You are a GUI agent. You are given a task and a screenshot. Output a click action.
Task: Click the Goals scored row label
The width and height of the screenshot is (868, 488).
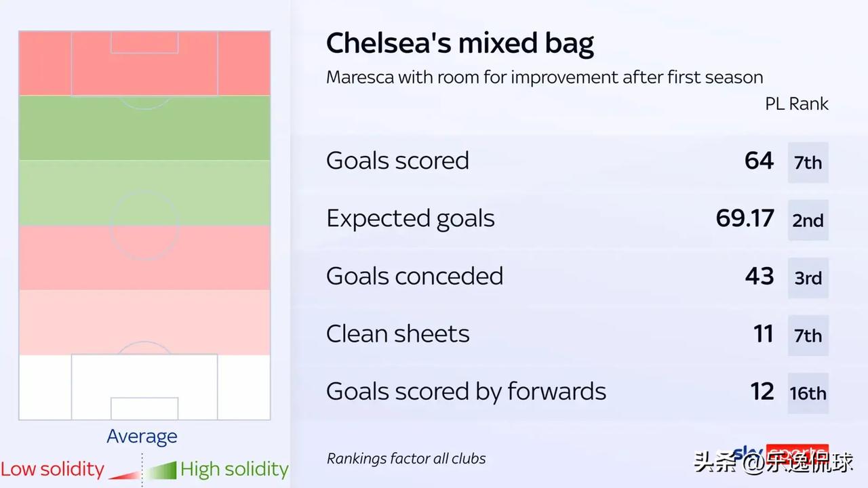coord(397,161)
